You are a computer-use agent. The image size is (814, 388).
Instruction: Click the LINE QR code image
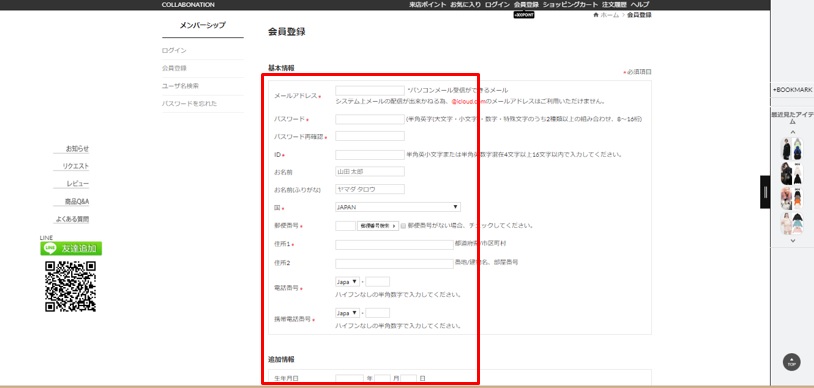point(70,286)
